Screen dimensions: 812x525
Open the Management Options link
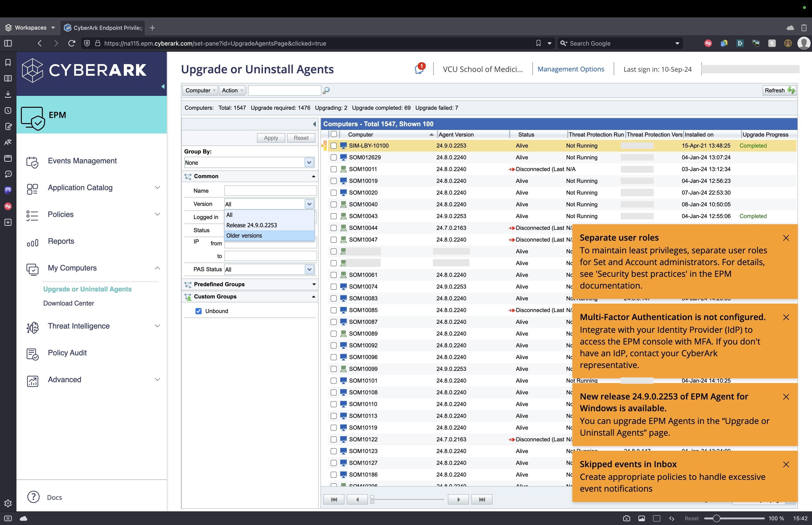570,69
